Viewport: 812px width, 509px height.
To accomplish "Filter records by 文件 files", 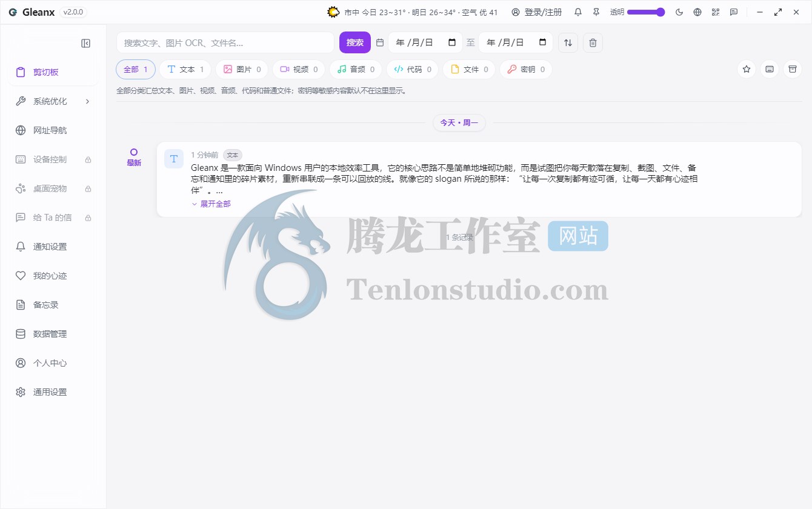I will [469, 69].
